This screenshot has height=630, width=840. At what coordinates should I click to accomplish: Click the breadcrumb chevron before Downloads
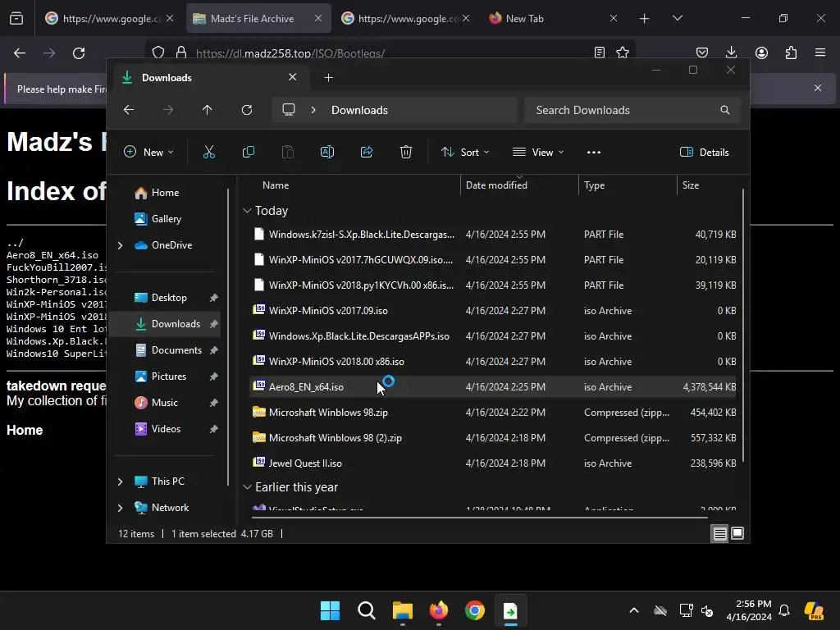pyautogui.click(x=313, y=110)
